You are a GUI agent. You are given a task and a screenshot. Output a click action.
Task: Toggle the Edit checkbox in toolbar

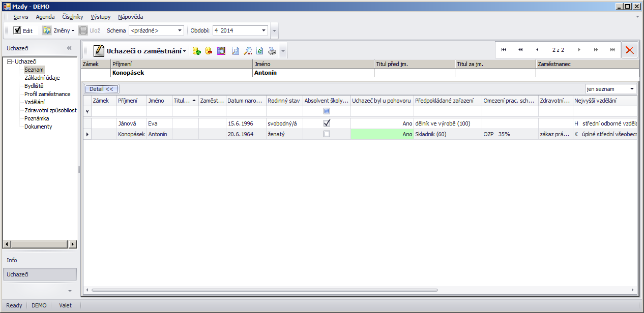click(17, 30)
